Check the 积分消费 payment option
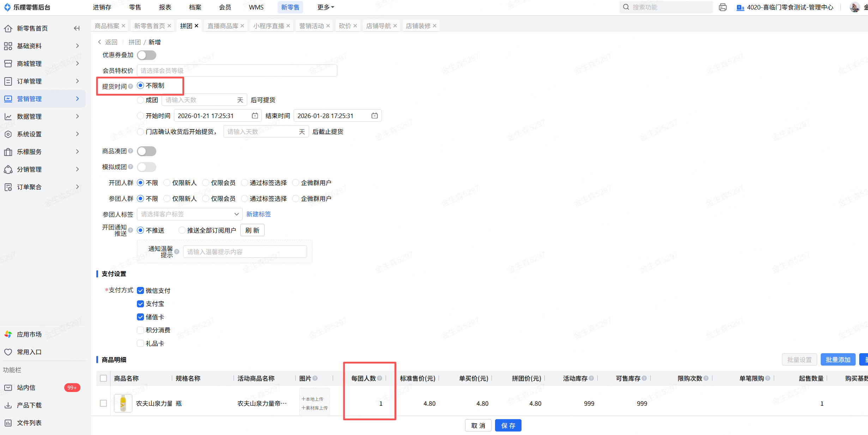The image size is (868, 435). click(x=140, y=330)
